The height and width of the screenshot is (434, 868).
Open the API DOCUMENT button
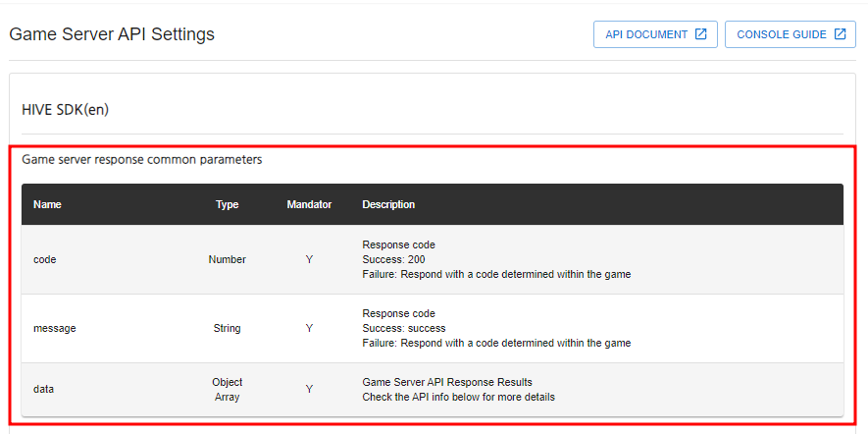coord(655,34)
